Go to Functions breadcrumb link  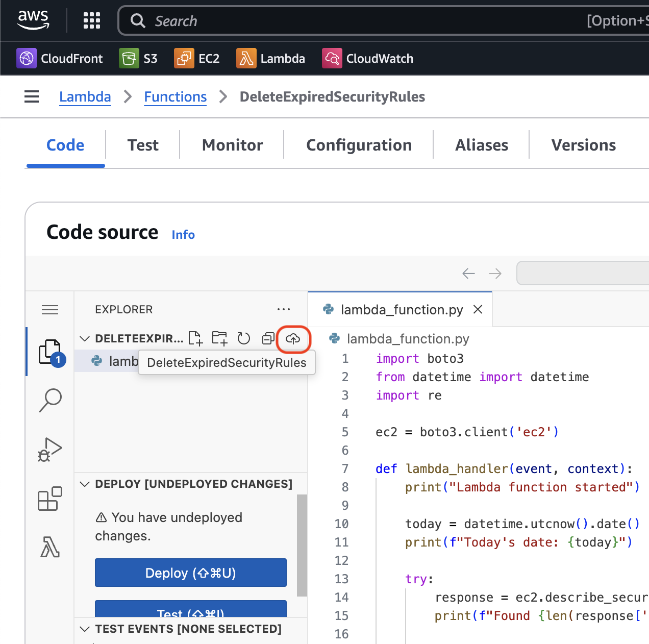coord(176,96)
